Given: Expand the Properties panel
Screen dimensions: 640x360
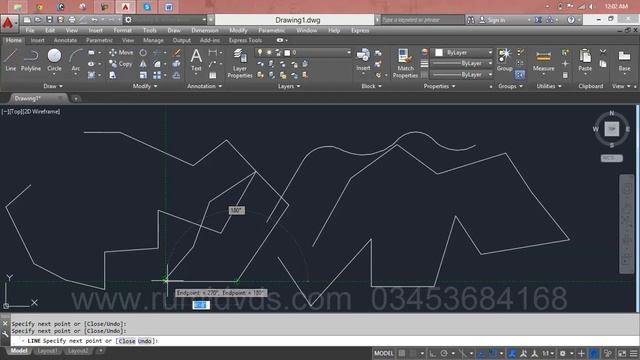Looking at the screenshot, I should coord(439,86).
